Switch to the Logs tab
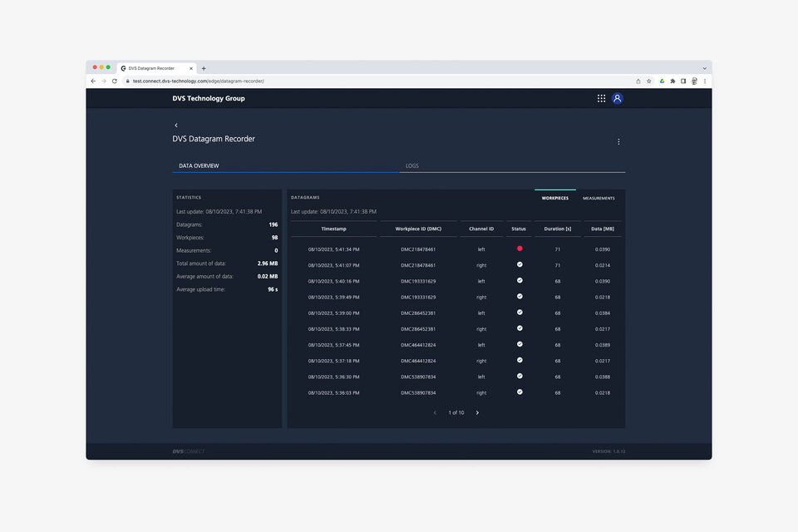The height and width of the screenshot is (532, 798). point(412,166)
